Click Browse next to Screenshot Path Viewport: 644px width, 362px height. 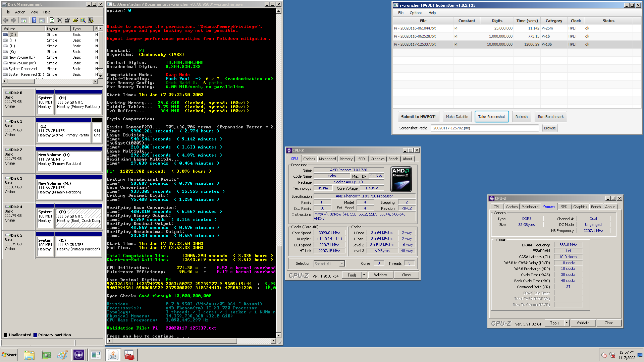[550, 128]
